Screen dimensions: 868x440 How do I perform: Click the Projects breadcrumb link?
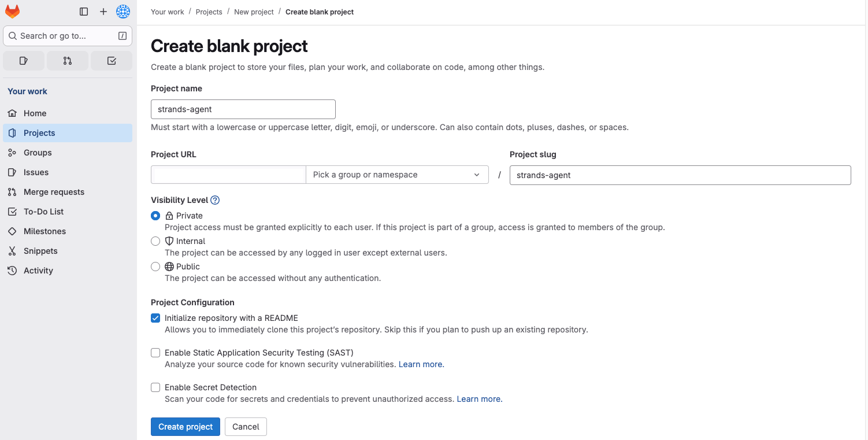point(209,12)
